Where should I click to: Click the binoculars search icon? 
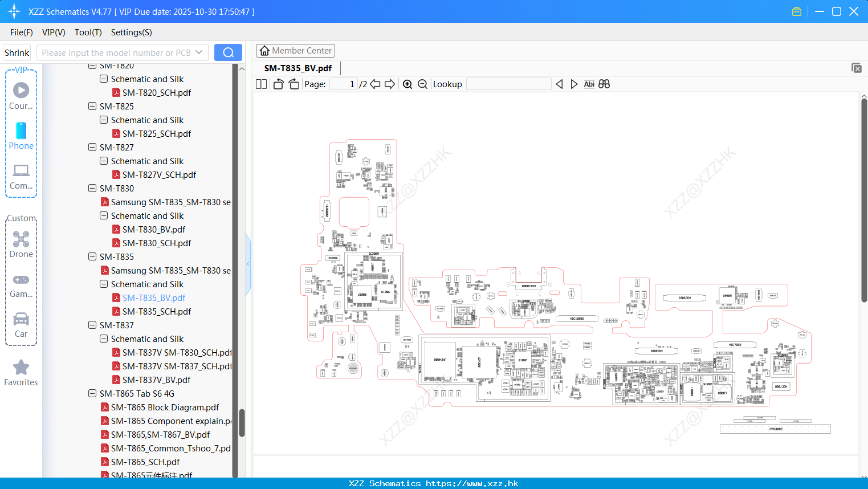pyautogui.click(x=604, y=84)
